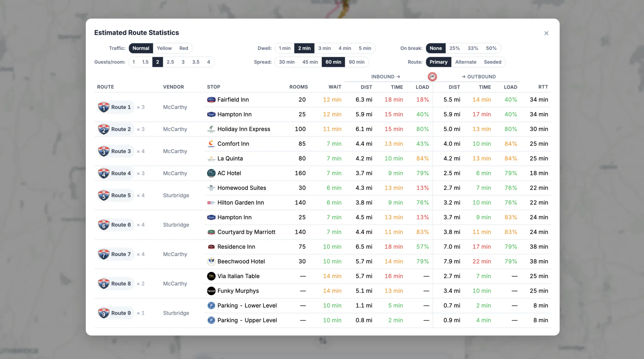
Task: Click the Parking - Lower Level P icon
Action: (211, 306)
